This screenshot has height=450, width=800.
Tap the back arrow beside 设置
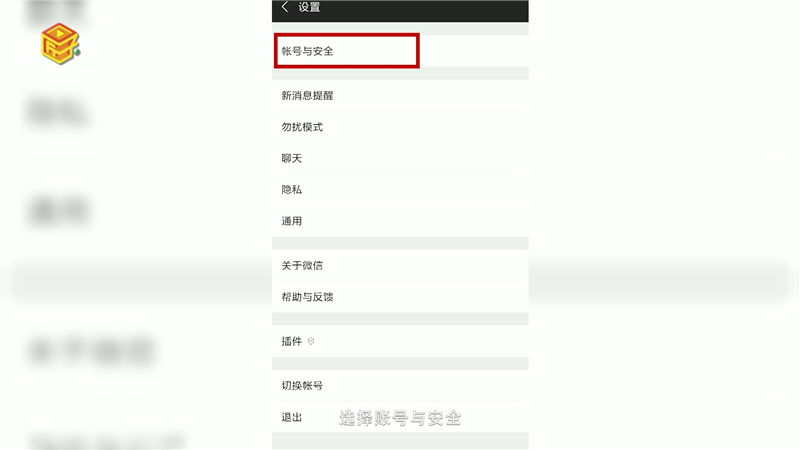(285, 7)
